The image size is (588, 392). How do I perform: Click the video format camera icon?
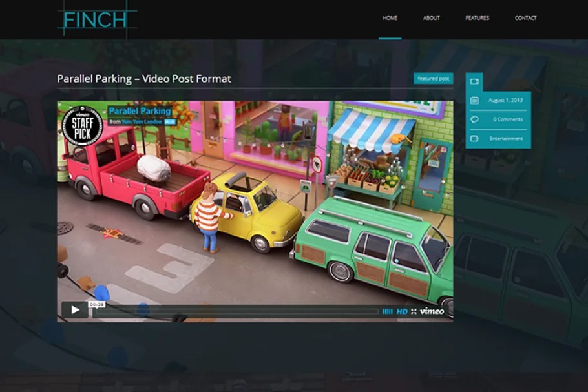[x=474, y=82]
